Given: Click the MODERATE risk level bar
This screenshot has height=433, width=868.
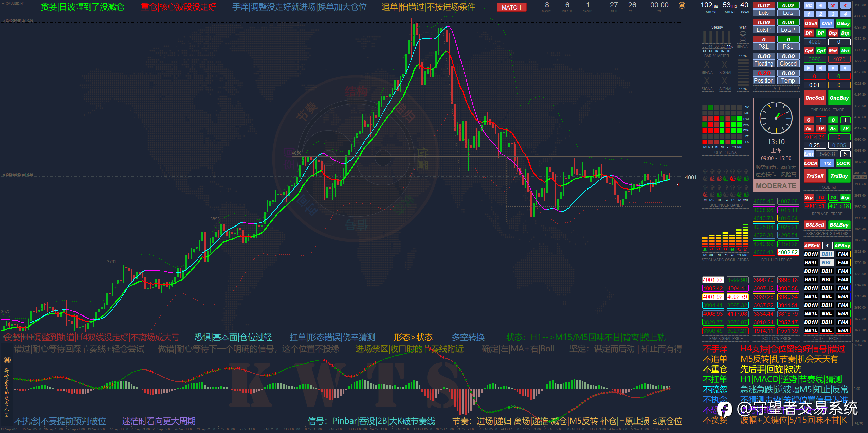Looking at the screenshot, I should click(x=776, y=186).
